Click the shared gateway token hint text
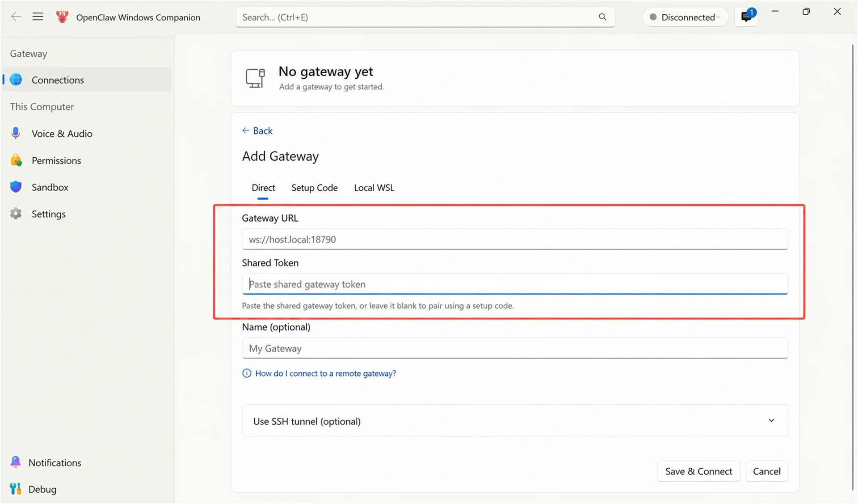858x504 pixels. (x=378, y=306)
